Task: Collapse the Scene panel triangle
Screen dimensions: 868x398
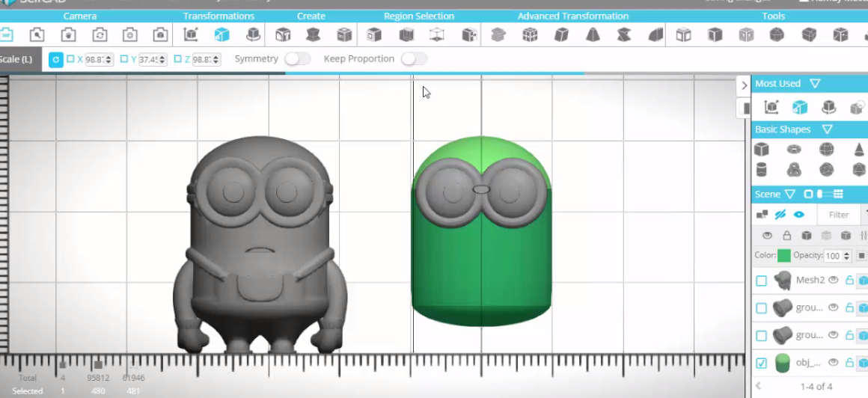Action: pos(790,195)
